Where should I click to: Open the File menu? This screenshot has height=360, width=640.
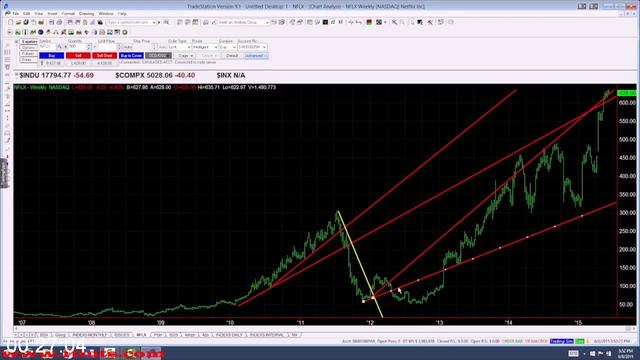16,13
